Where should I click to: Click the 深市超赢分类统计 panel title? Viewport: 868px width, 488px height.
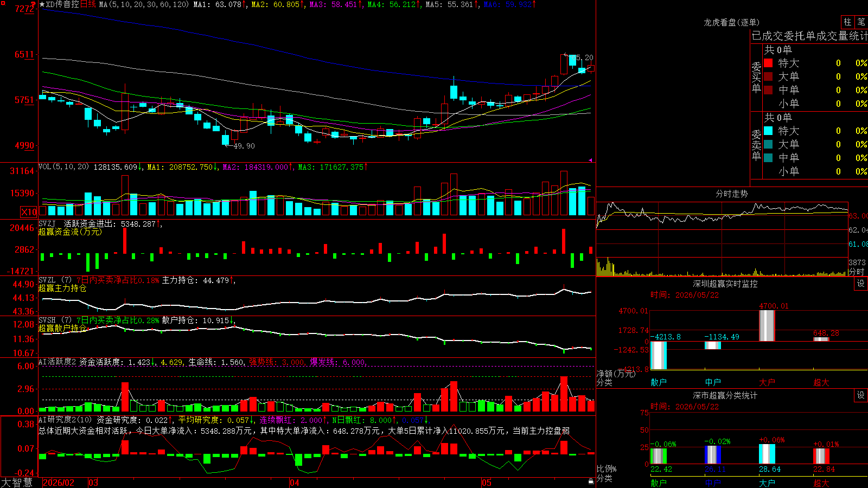pos(725,395)
